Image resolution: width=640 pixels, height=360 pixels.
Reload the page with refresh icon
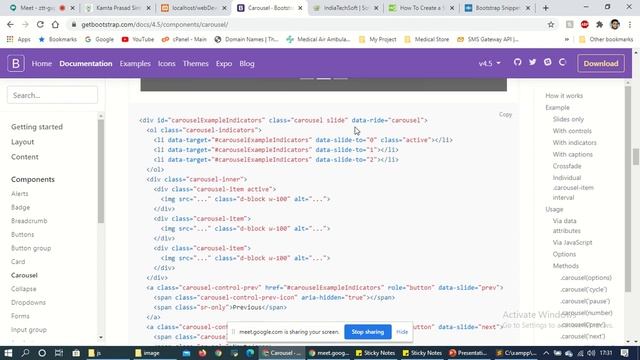[x=40, y=24]
